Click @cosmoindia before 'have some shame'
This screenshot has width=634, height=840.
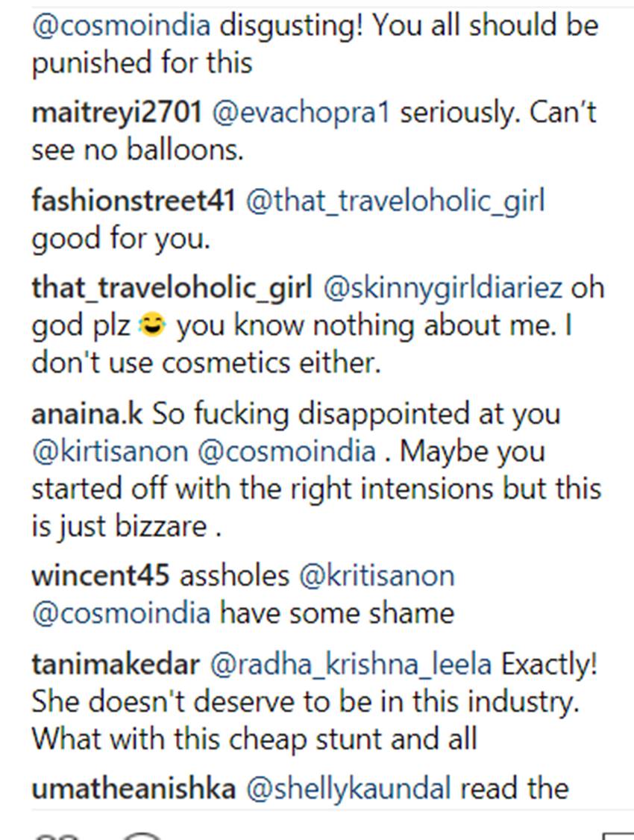(x=121, y=613)
